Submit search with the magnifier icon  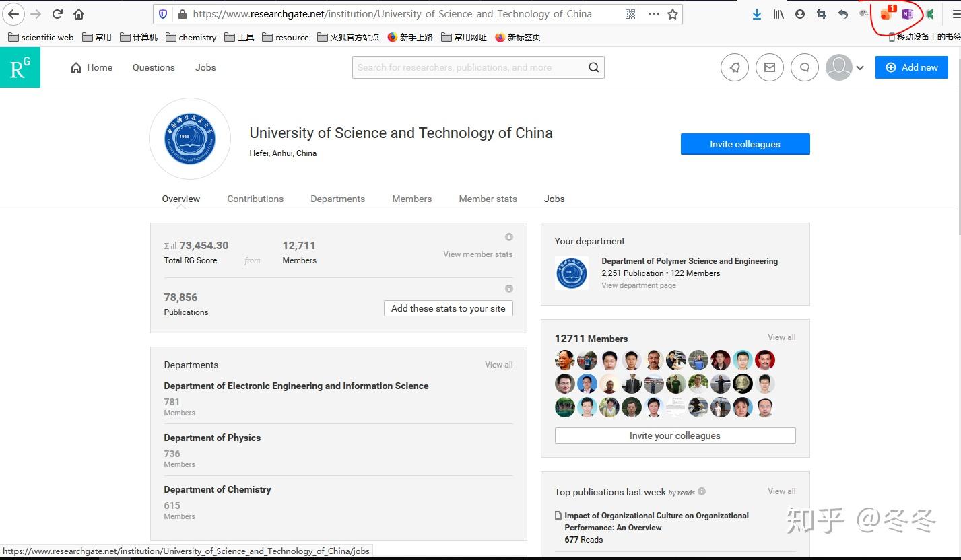click(x=593, y=67)
